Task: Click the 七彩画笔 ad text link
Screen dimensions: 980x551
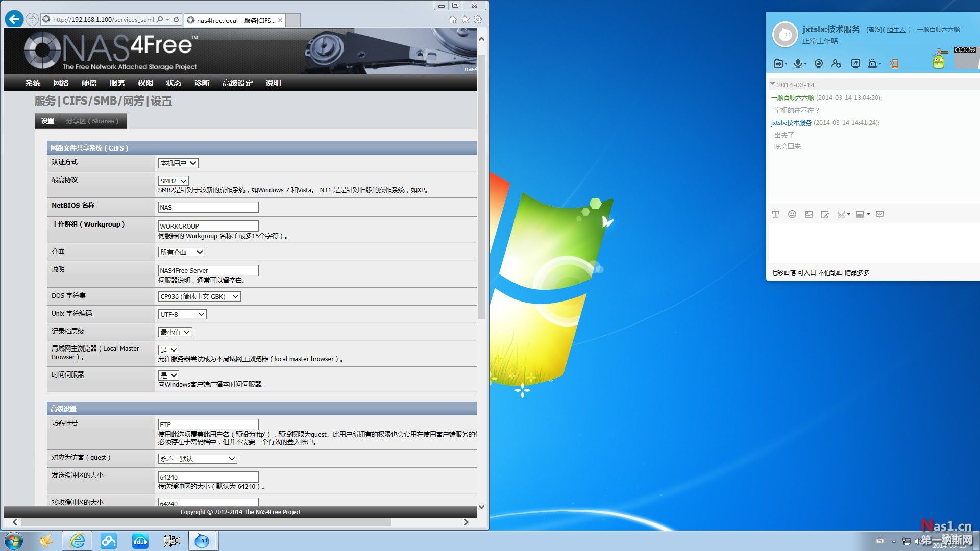Action: tap(820, 272)
